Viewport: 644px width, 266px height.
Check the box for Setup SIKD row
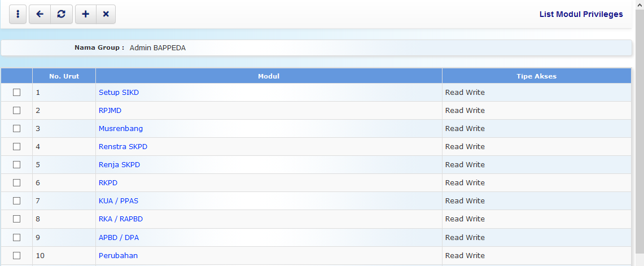pos(16,93)
